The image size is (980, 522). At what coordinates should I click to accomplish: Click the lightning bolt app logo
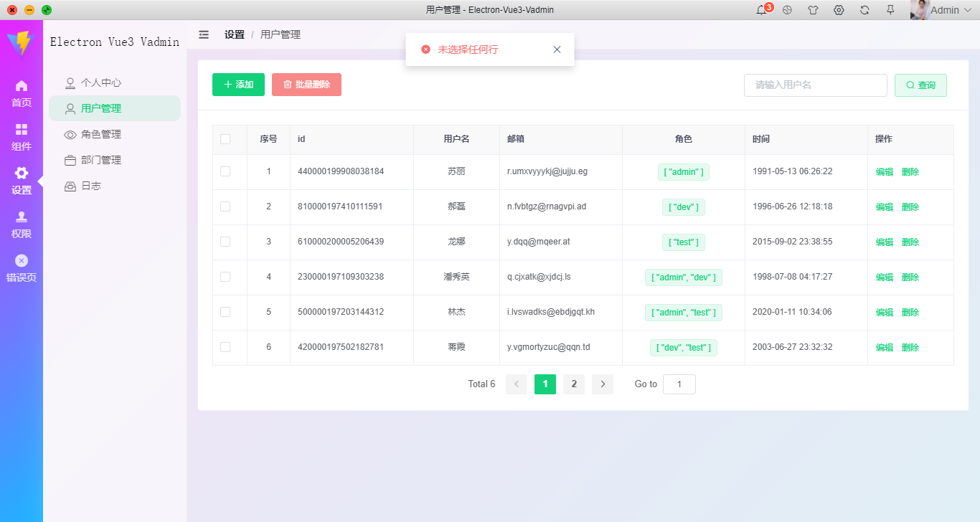click(22, 43)
